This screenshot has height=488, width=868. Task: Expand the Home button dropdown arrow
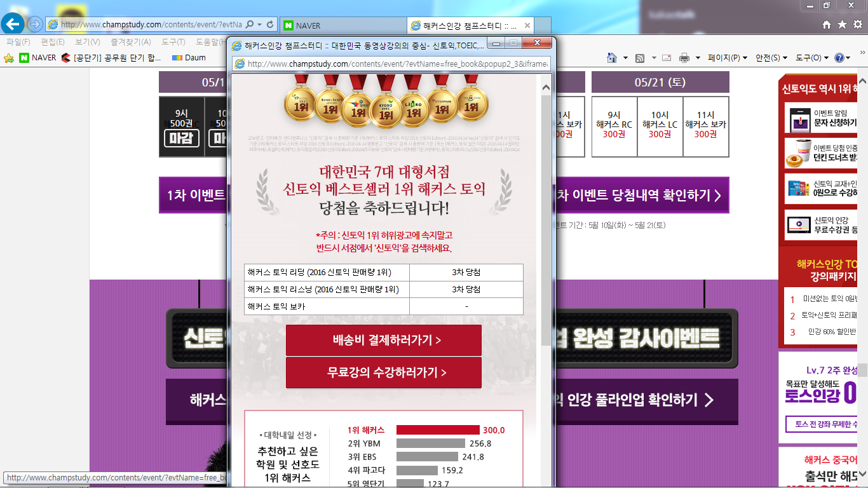point(625,58)
